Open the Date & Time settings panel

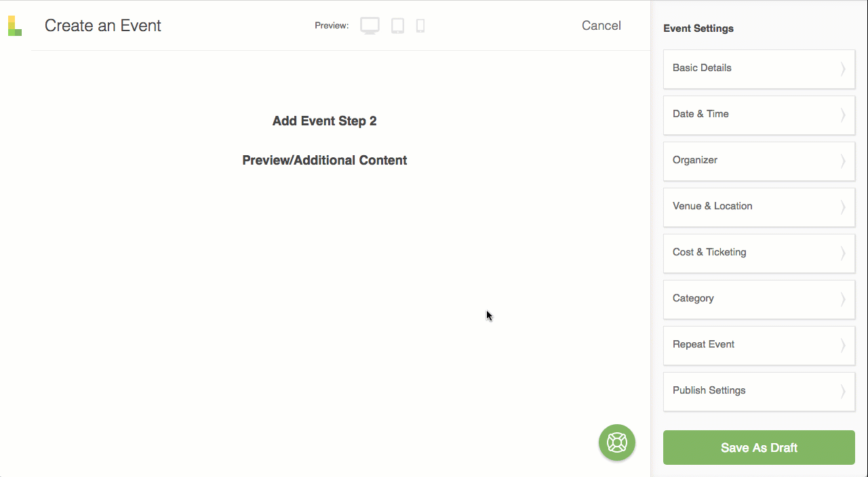(x=759, y=115)
